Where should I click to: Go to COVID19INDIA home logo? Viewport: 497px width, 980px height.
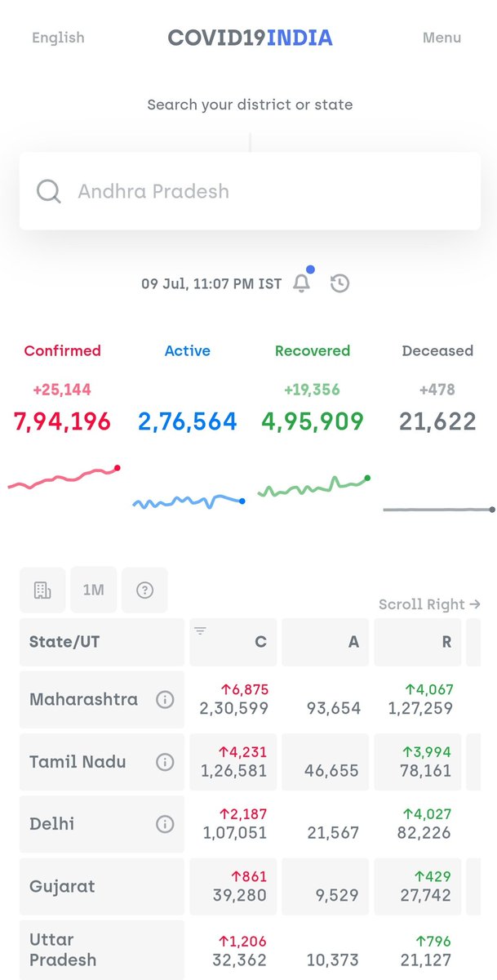(250, 38)
